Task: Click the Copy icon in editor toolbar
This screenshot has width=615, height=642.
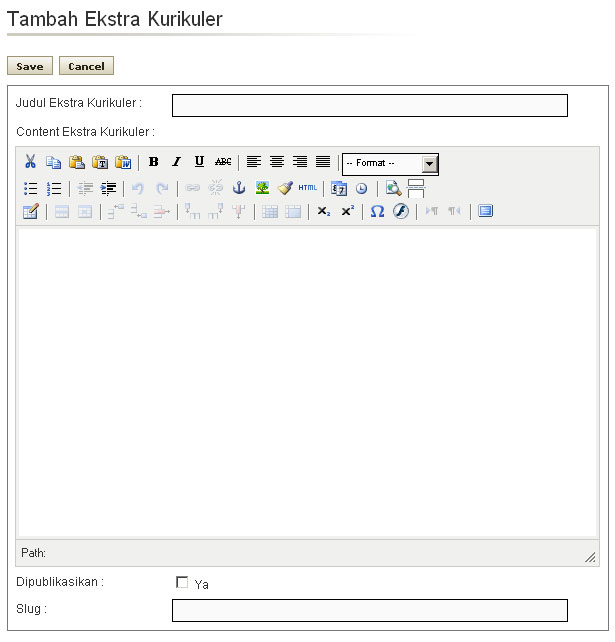Action: click(x=53, y=162)
